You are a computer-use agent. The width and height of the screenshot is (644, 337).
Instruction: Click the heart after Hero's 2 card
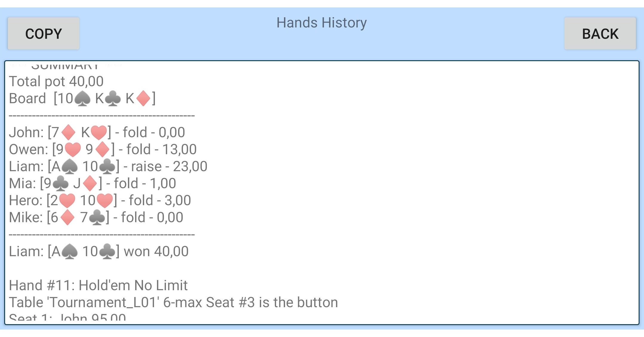pos(67,201)
